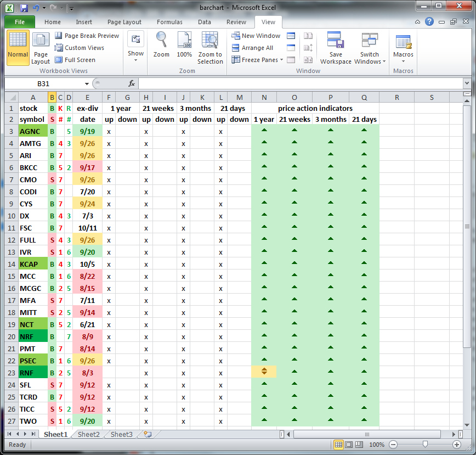Image resolution: width=476 pixels, height=455 pixels.
Task: Click the Insert Function fx icon
Action: pos(132,83)
